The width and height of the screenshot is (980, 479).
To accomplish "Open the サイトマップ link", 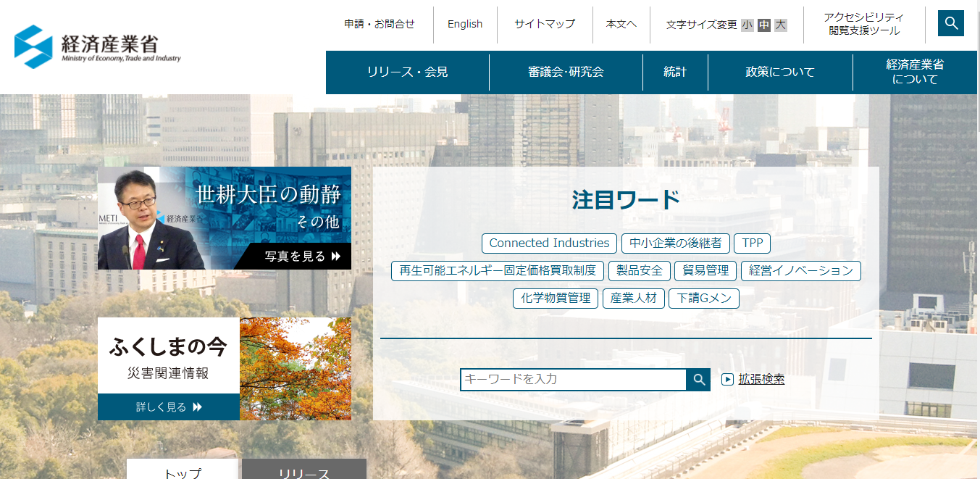I will [x=545, y=24].
